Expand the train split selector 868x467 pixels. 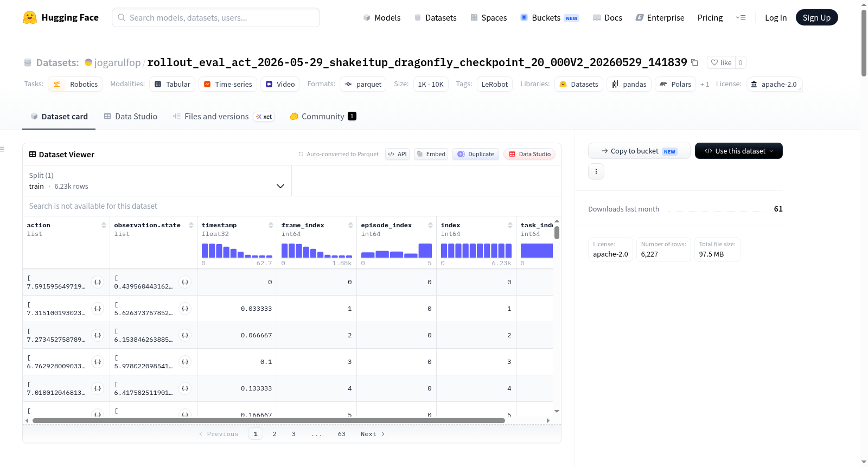tap(157, 181)
